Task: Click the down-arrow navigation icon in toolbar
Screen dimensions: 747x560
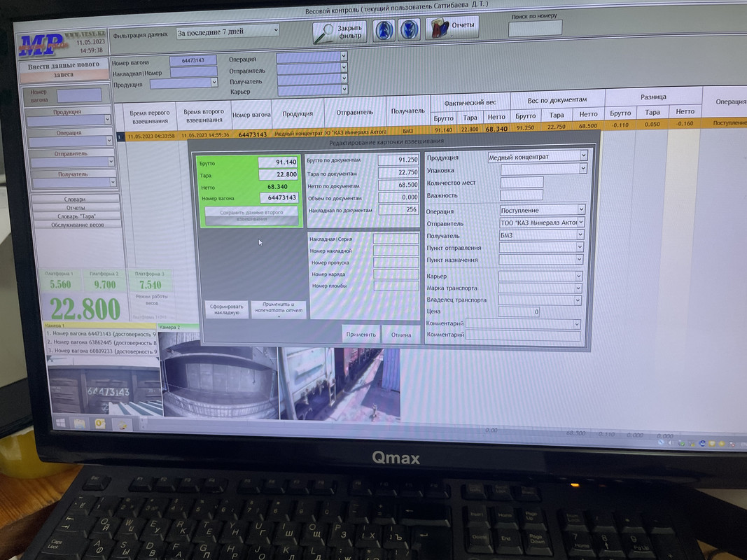Action: [409, 29]
